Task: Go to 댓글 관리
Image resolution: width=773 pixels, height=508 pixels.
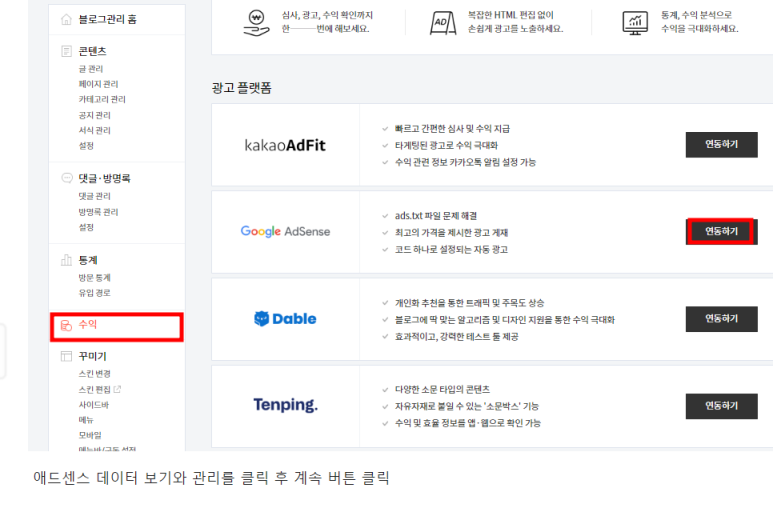Action: 95,196
